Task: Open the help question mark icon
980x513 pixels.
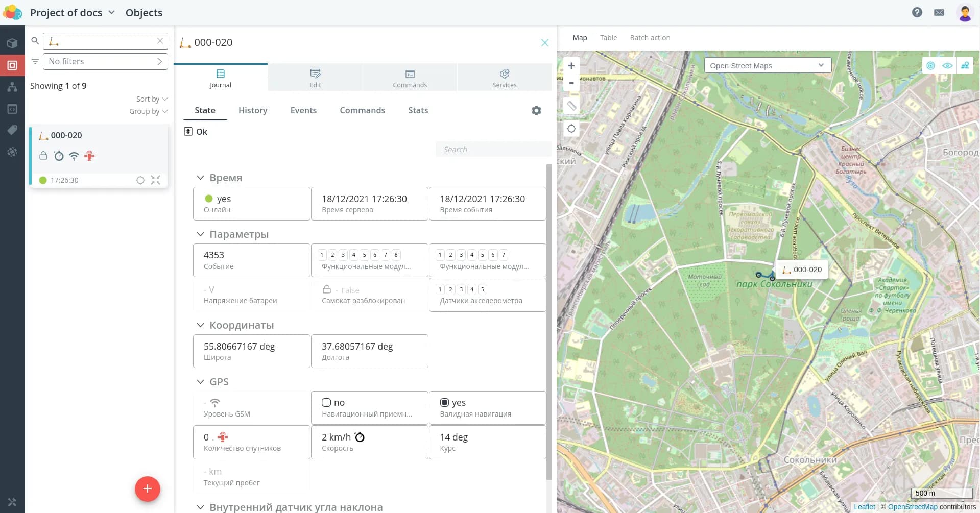Action: tap(917, 12)
